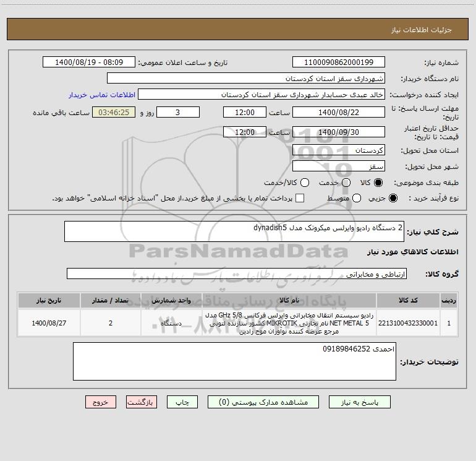Select the جزیی purchase type radio
This screenshot has height=461, width=476.
(393, 198)
